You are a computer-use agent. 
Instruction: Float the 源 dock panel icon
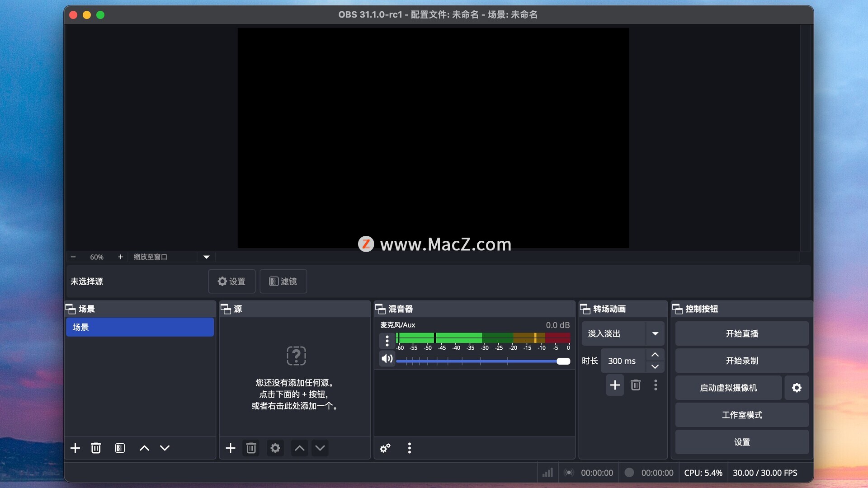(226, 309)
